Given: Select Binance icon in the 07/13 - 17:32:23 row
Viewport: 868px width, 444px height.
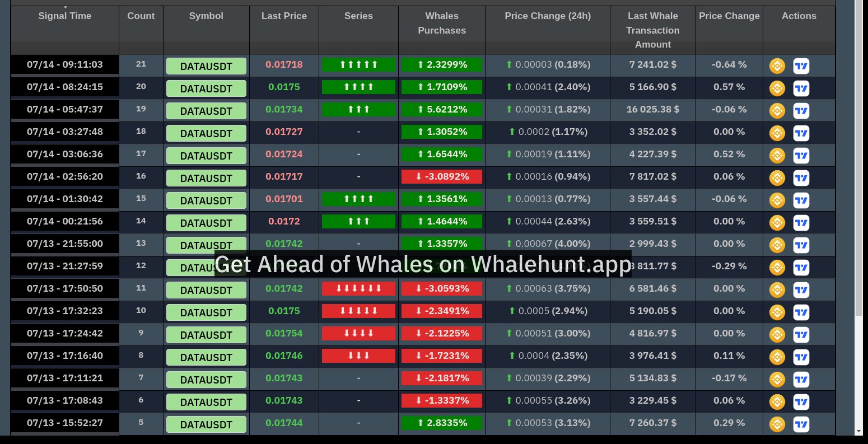Looking at the screenshot, I should coord(777,312).
